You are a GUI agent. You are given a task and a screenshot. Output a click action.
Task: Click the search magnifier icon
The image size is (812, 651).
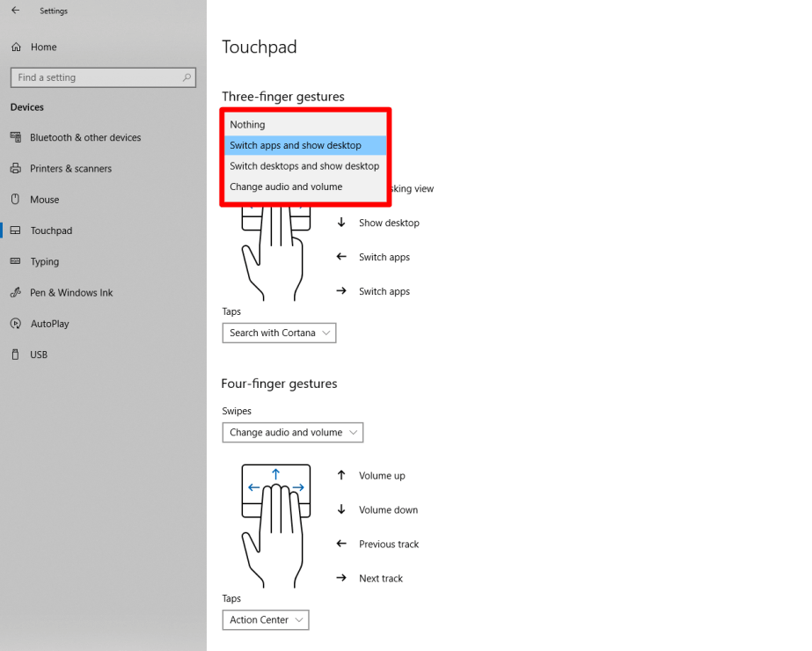click(187, 77)
